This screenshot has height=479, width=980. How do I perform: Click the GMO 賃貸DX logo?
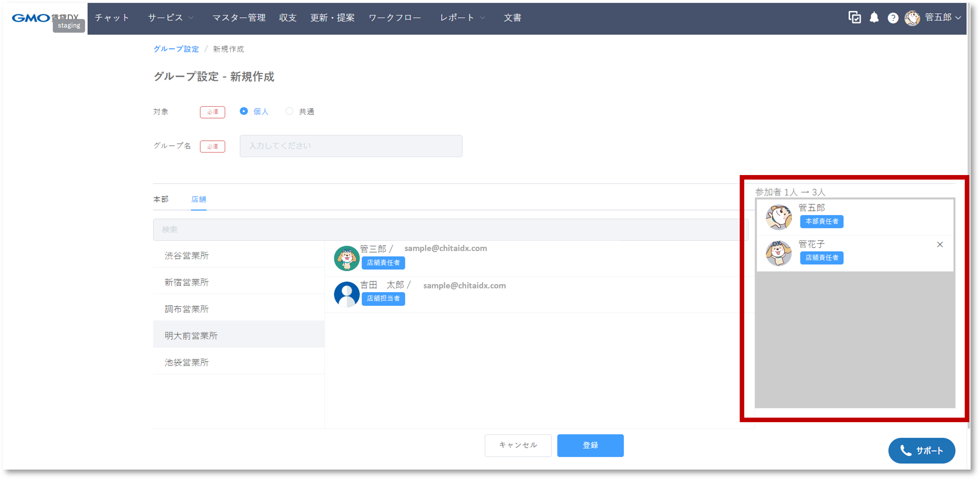tap(31, 18)
